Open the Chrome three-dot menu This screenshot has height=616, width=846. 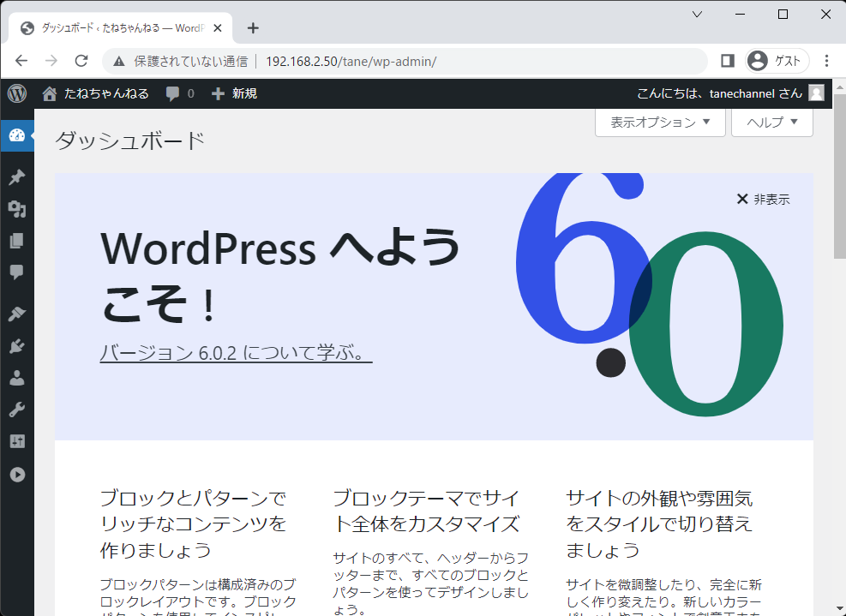[x=826, y=61]
